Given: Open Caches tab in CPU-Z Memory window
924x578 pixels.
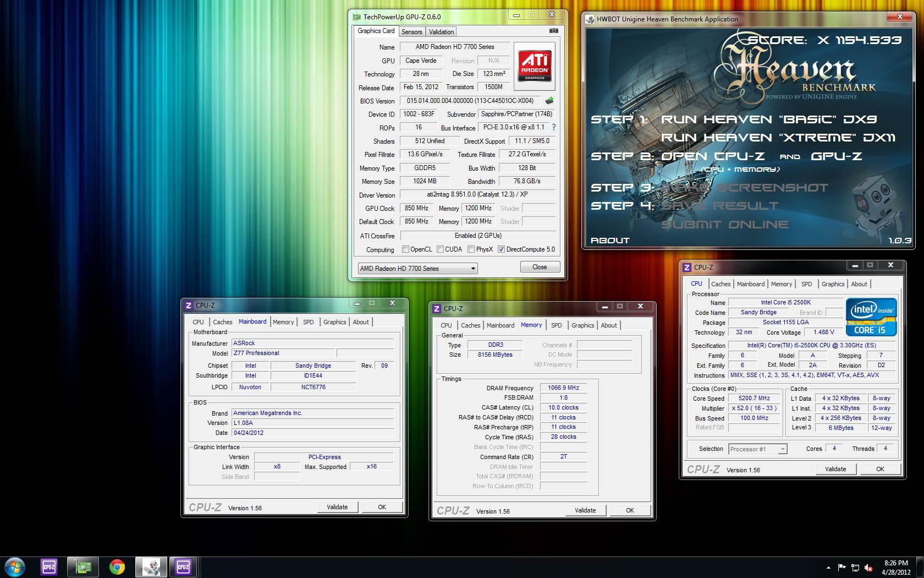Looking at the screenshot, I should pyautogui.click(x=471, y=325).
